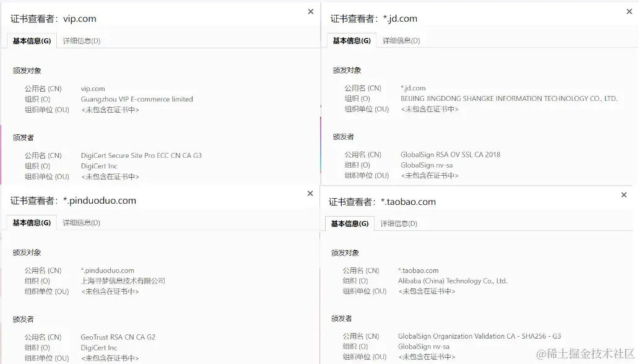This screenshot has width=639, height=364.
Task: Click the common name value *.jd.com
Action: point(413,88)
